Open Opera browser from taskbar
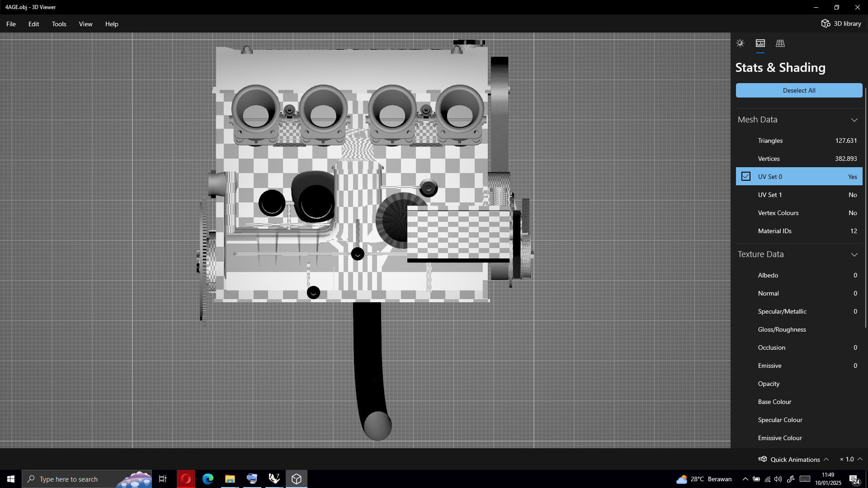This screenshot has height=488, width=868. (x=186, y=479)
